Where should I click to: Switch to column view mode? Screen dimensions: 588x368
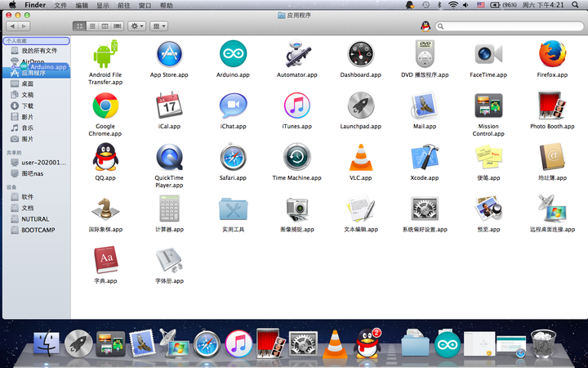105,26
